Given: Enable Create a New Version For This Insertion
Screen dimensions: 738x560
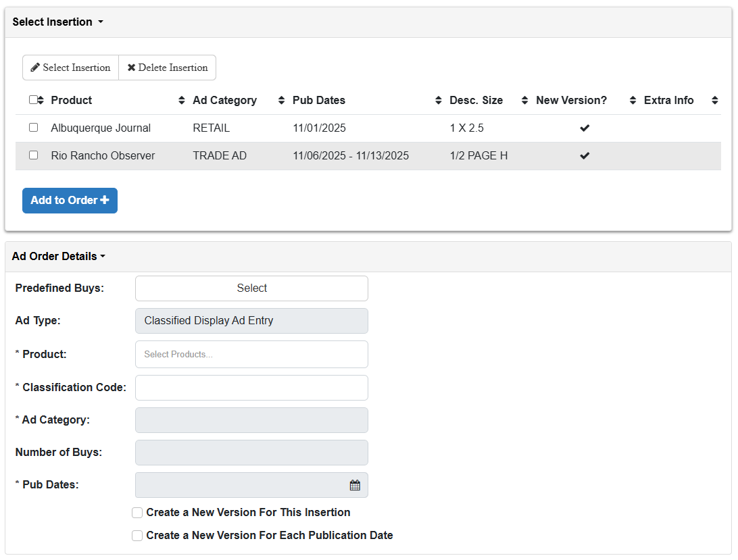Looking at the screenshot, I should [x=137, y=513].
